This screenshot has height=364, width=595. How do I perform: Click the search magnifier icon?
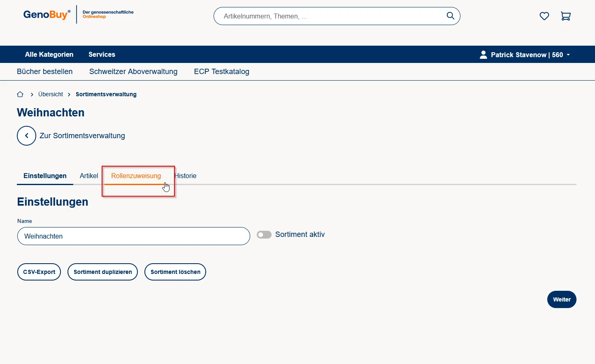[x=450, y=16]
